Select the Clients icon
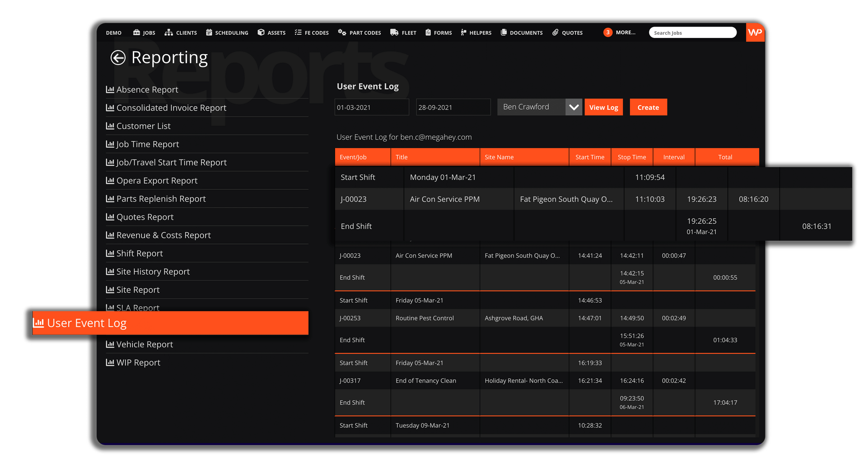 pos(168,32)
